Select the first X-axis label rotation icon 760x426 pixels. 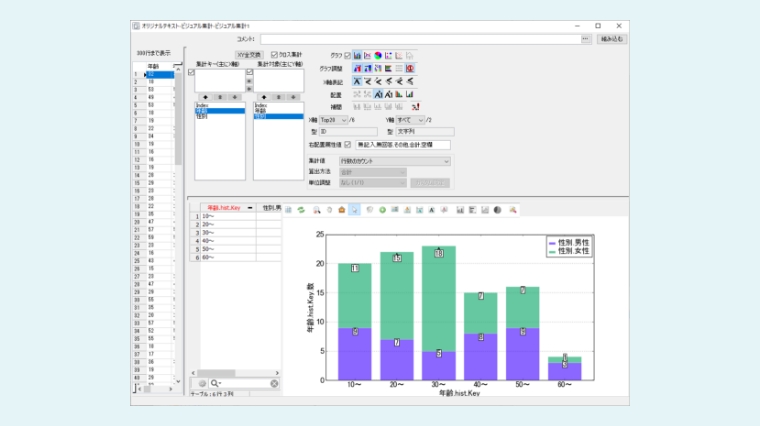[x=357, y=81]
